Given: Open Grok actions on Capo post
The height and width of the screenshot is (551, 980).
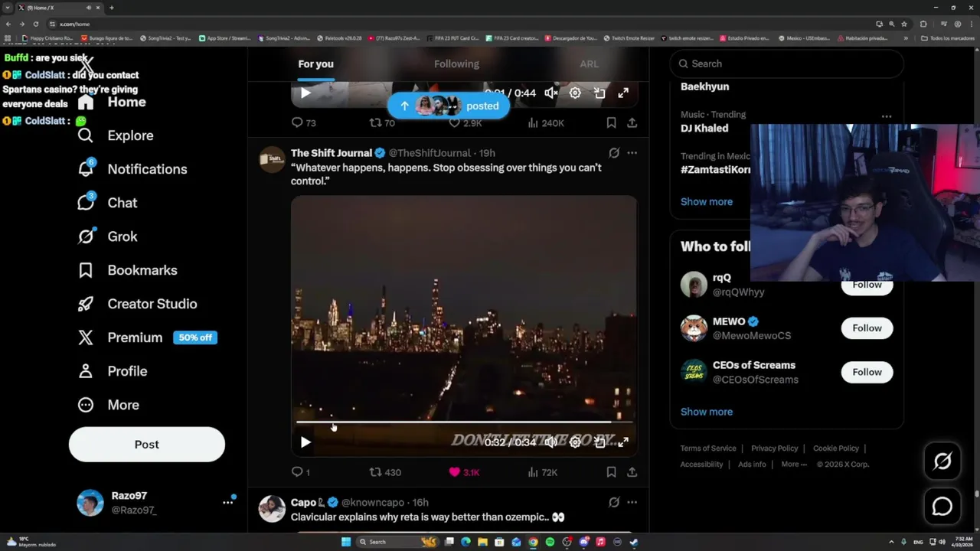Looking at the screenshot, I should pyautogui.click(x=614, y=503).
